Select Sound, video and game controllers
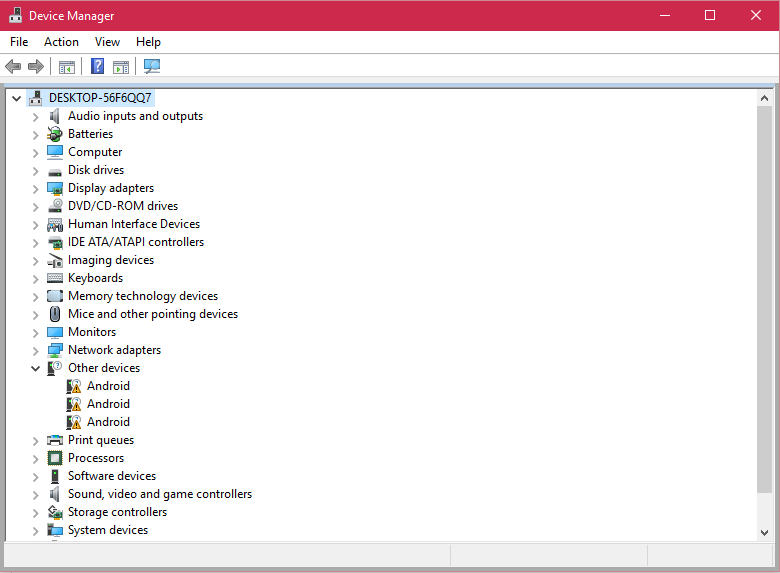 (x=159, y=494)
